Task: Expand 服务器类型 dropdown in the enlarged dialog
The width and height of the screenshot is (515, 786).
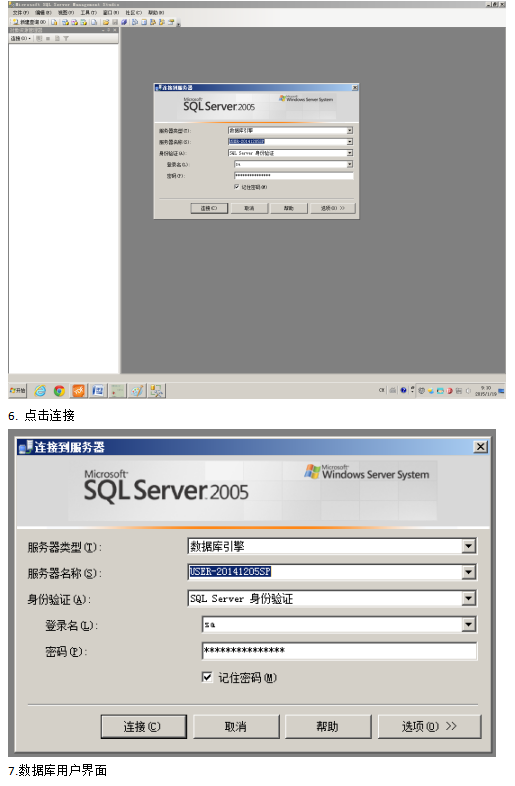Action: click(x=468, y=546)
